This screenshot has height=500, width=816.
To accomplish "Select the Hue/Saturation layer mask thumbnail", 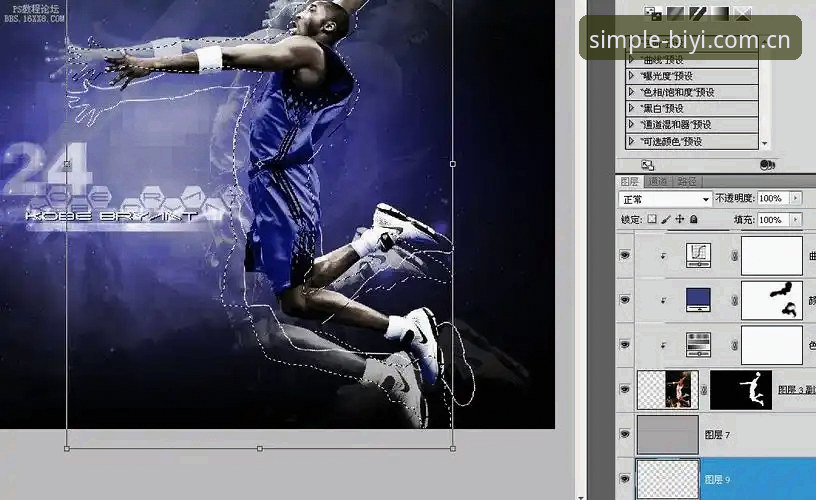I will (772, 345).
